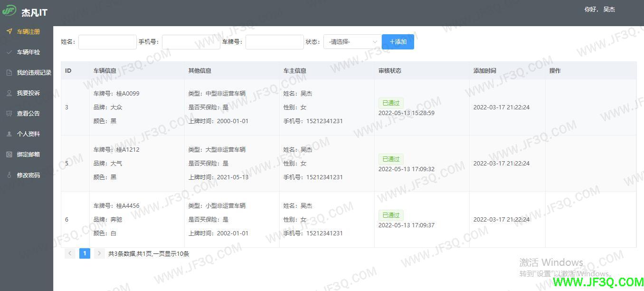Click the 车辆注册 navigation arrow icon
The width and height of the screenshot is (644, 291).
click(x=9, y=31)
